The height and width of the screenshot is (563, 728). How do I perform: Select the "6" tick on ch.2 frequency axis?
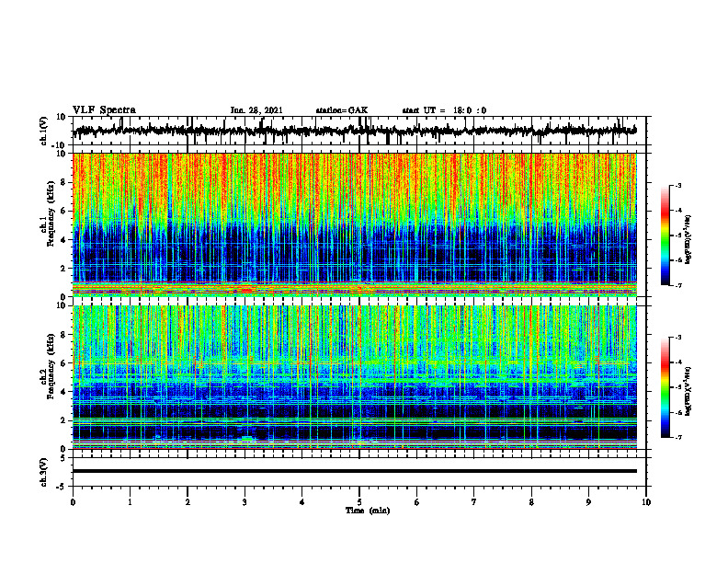coord(64,363)
